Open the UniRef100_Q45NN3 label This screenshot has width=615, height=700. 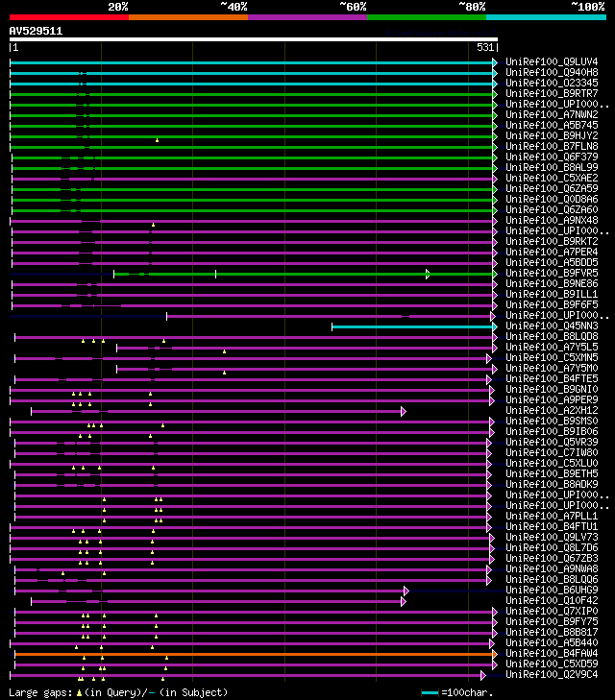[x=552, y=326]
